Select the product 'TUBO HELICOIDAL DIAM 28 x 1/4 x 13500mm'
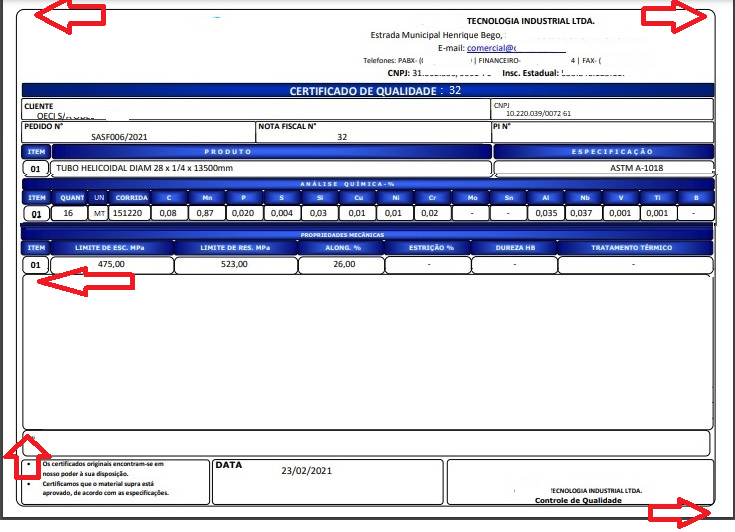 tap(144, 168)
